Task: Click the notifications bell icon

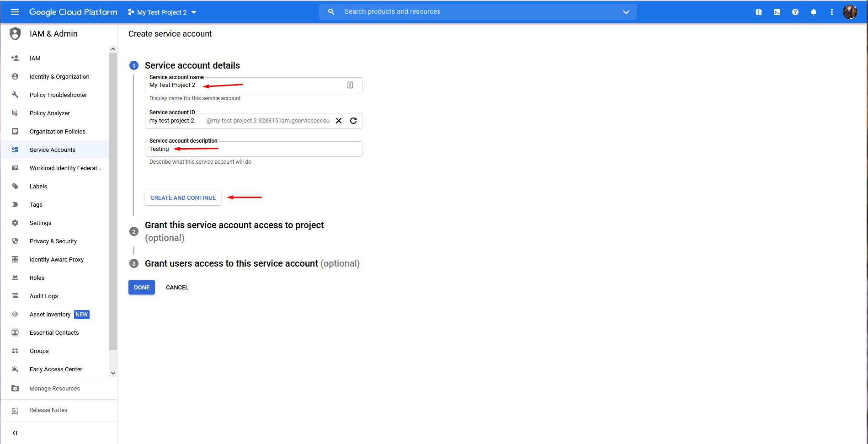Action: (814, 12)
